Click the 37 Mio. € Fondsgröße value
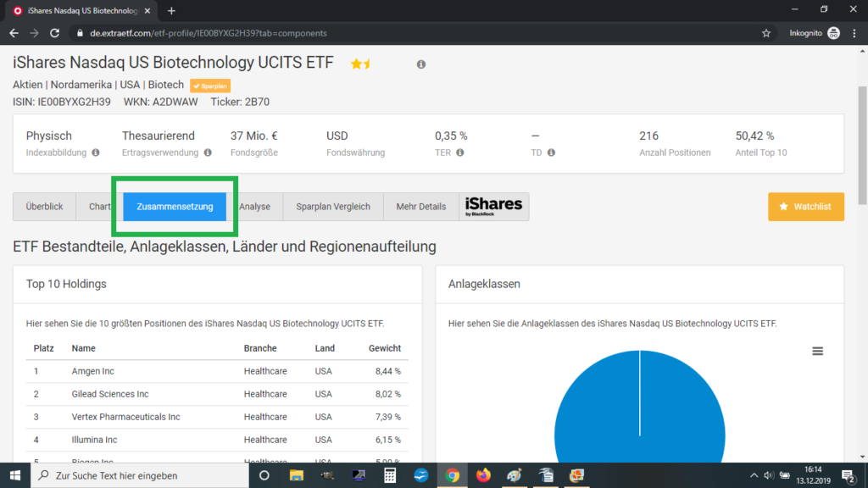Image resolution: width=868 pixels, height=488 pixels. pyautogui.click(x=253, y=136)
